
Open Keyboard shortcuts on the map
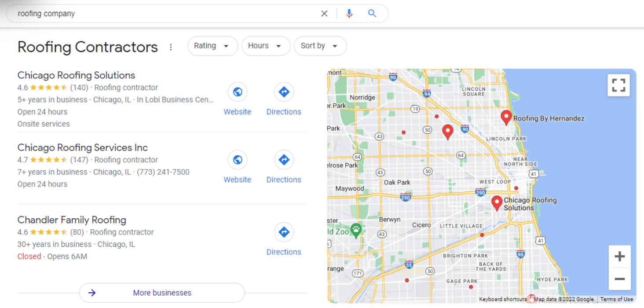tap(503, 299)
